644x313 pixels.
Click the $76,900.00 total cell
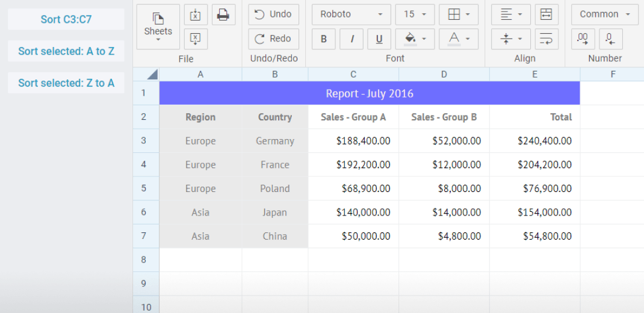point(534,188)
